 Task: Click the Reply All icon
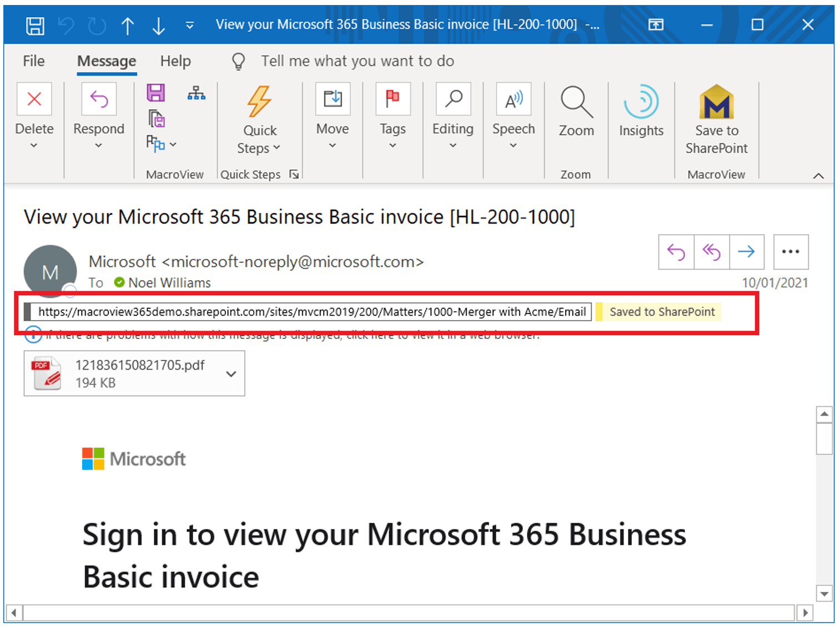pyautogui.click(x=711, y=251)
